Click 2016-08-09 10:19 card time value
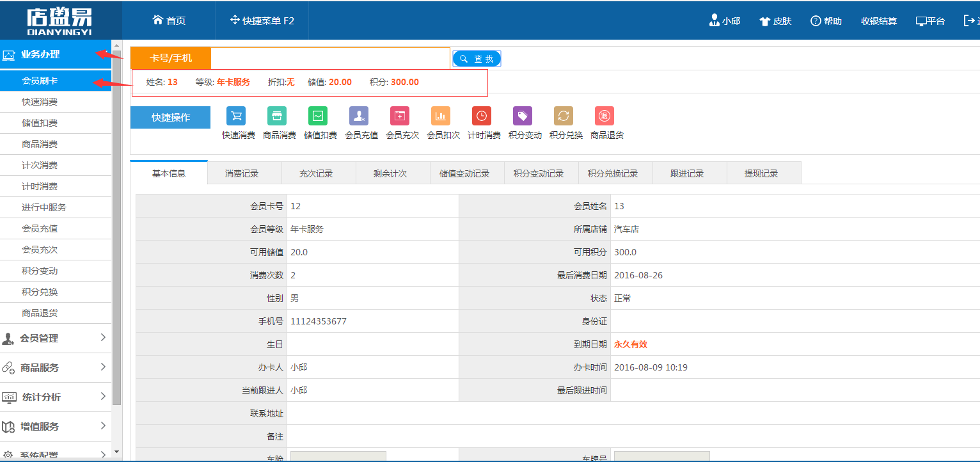 coord(651,367)
